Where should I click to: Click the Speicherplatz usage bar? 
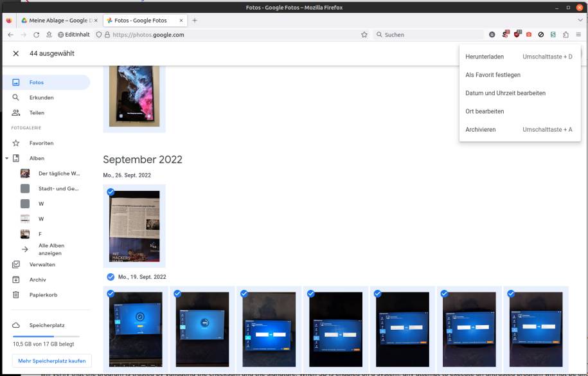click(45, 336)
